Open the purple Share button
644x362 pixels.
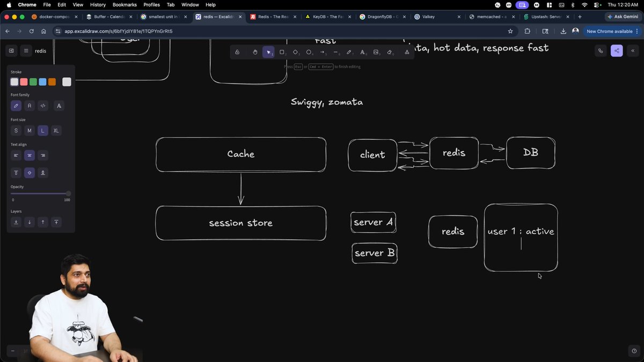click(617, 51)
